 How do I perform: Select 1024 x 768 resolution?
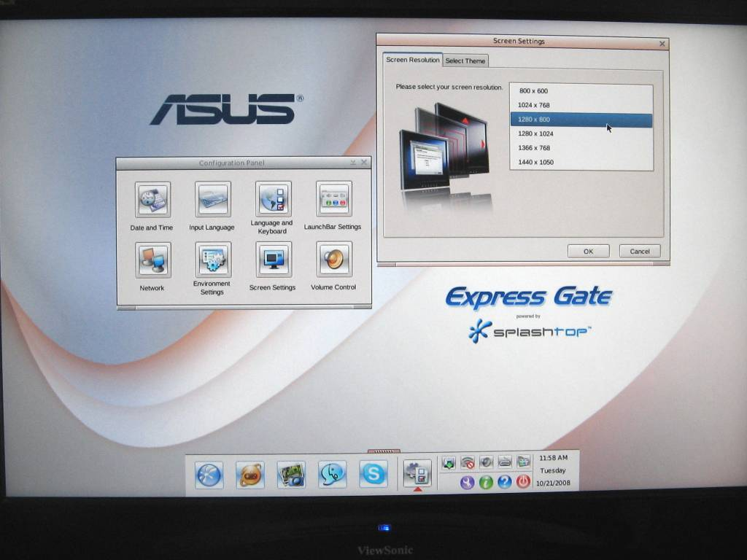[581, 105]
